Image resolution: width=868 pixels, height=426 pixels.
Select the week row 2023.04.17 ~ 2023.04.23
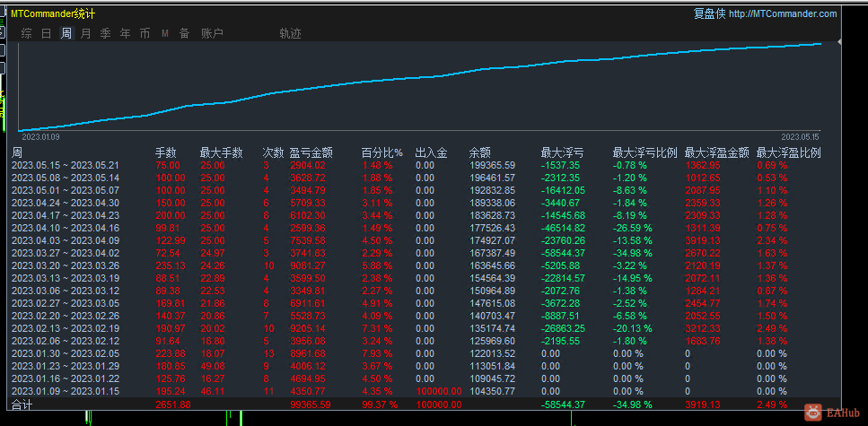tap(424, 215)
